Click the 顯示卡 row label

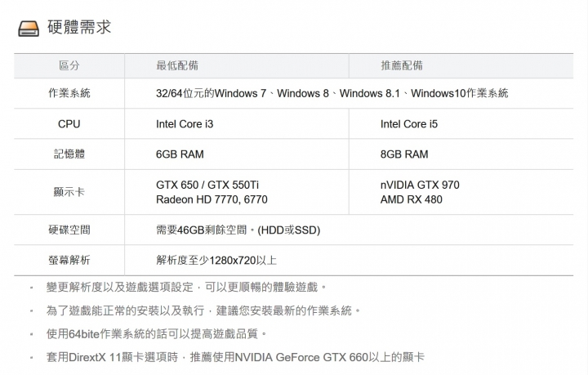point(69,192)
